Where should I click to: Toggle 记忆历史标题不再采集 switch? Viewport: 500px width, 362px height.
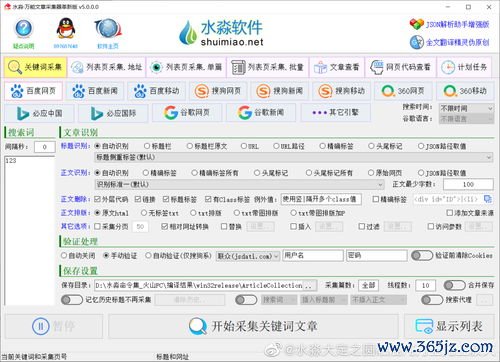[72, 300]
